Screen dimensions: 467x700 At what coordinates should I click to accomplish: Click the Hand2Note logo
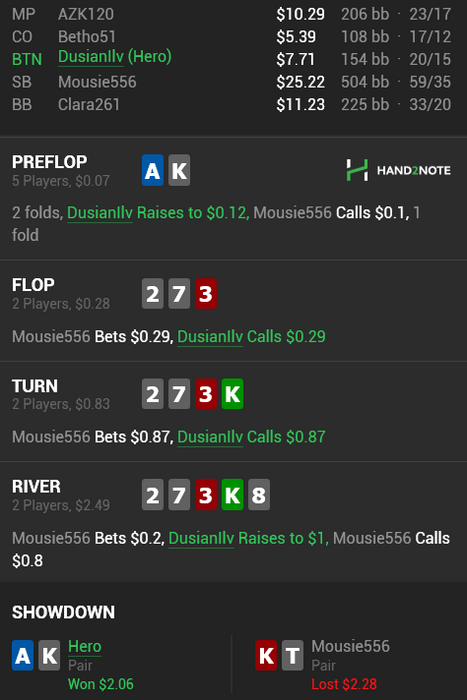(398, 170)
